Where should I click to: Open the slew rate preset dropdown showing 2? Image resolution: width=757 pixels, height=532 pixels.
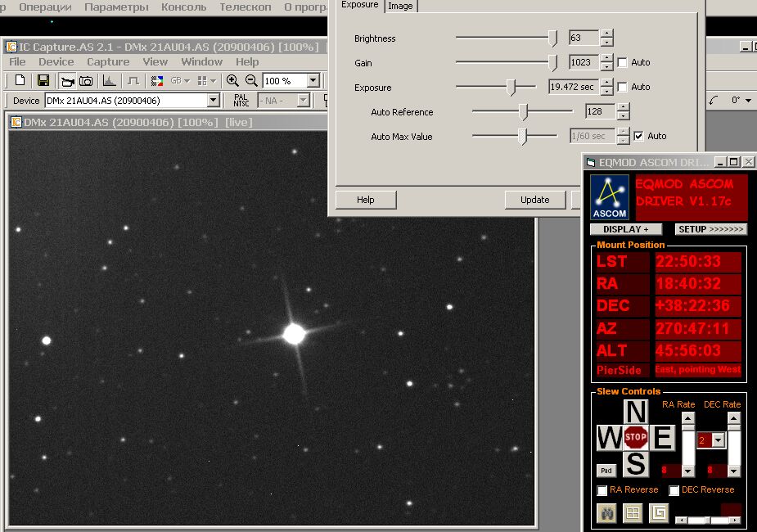tap(719, 440)
